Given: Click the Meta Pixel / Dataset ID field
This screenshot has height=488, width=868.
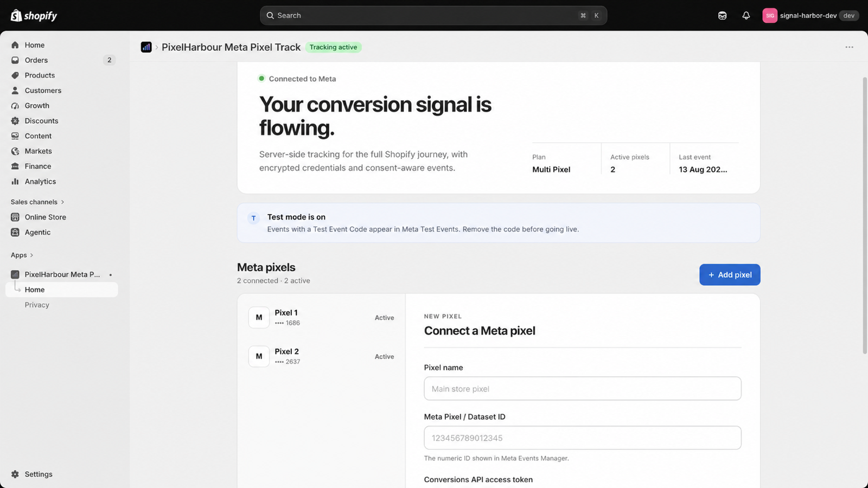Looking at the screenshot, I should [583, 438].
